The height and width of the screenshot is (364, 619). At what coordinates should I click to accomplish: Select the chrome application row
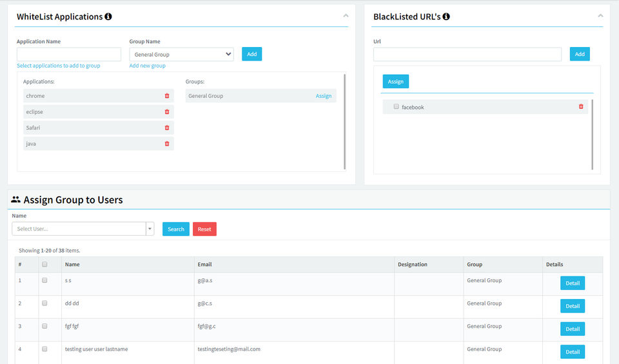[x=98, y=96]
